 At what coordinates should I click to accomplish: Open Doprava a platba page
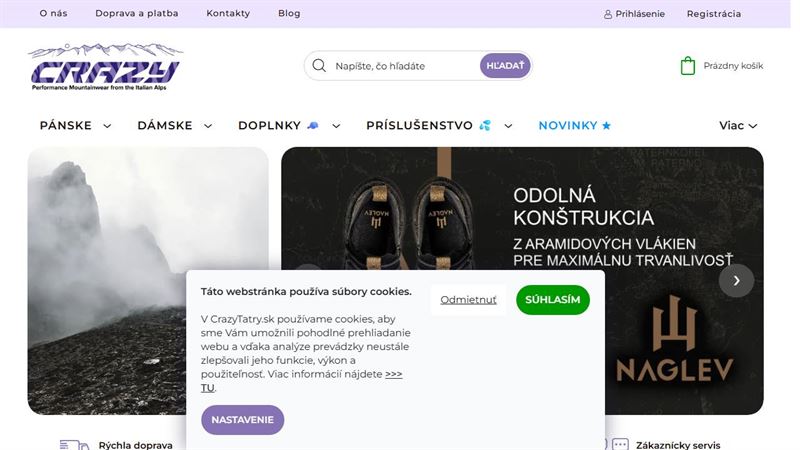click(137, 13)
